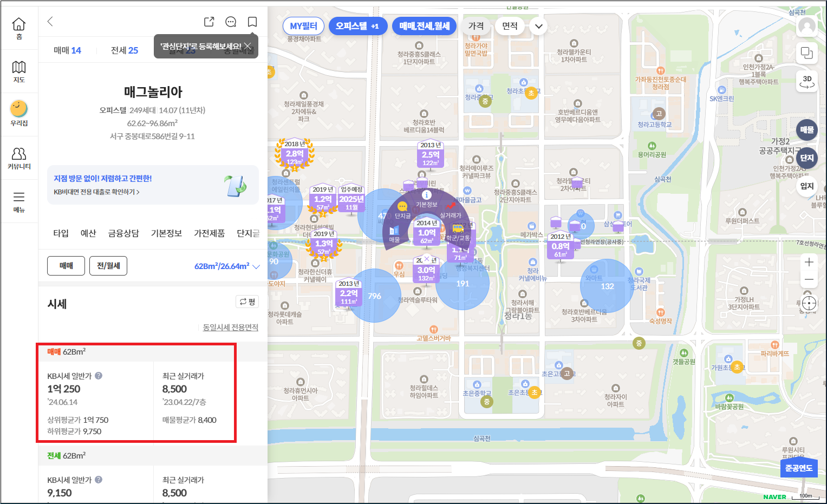Click the 1.3억 52㎡ 2019년 map marker
This screenshot has width=827, height=504.
(324, 244)
